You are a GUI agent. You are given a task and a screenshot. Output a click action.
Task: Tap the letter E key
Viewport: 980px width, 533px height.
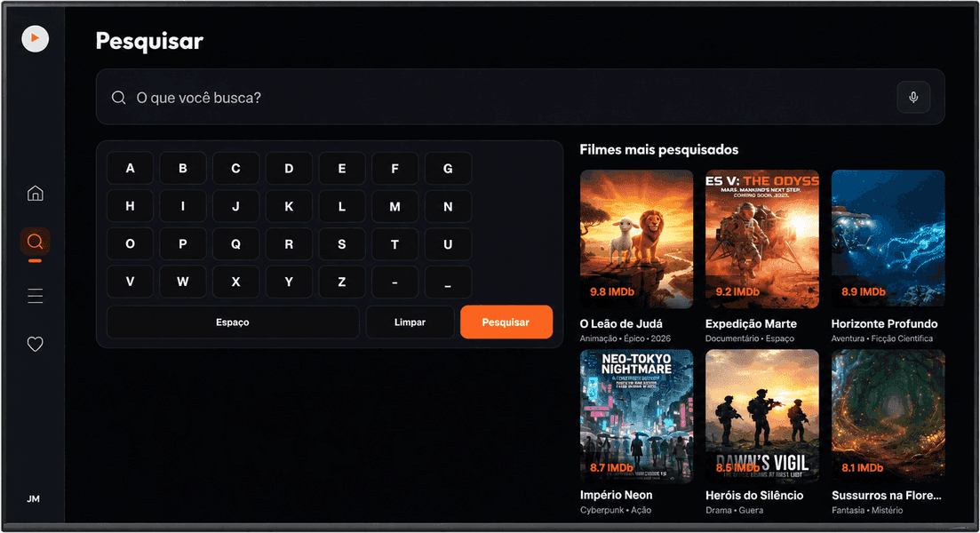pyautogui.click(x=342, y=168)
